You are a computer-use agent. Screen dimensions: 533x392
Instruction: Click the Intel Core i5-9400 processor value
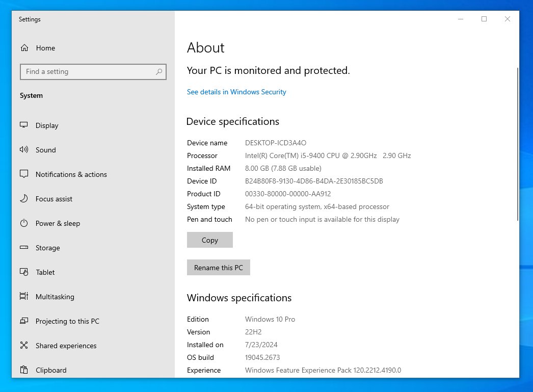click(328, 155)
